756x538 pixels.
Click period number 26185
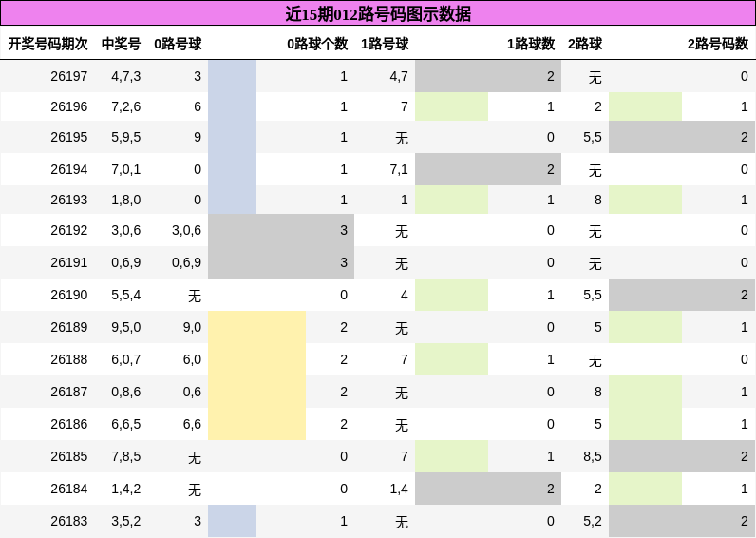[69, 456]
